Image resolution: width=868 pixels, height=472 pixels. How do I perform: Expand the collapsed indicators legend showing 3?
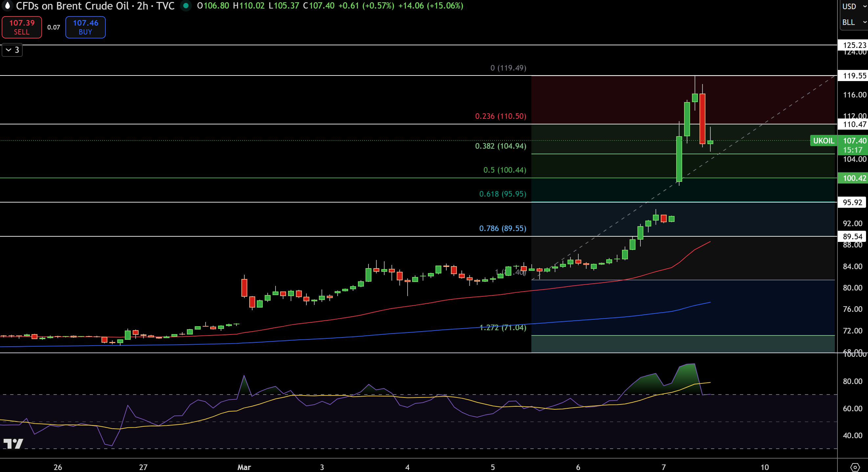coord(12,50)
